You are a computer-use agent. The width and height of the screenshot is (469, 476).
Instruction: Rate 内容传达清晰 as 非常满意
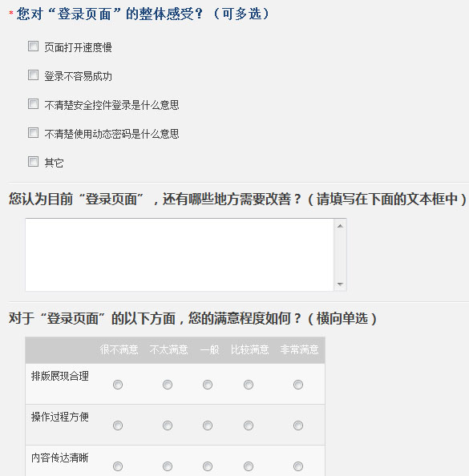coord(298,466)
